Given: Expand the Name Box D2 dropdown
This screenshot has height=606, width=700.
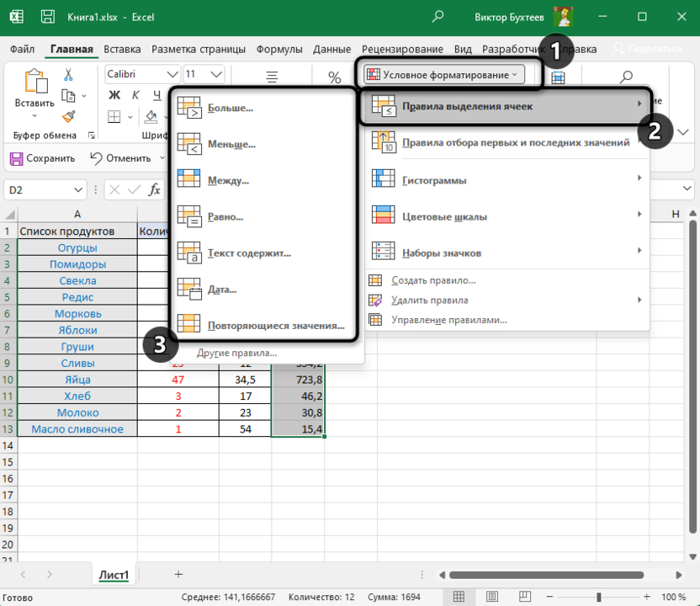Looking at the screenshot, I should point(78,190).
